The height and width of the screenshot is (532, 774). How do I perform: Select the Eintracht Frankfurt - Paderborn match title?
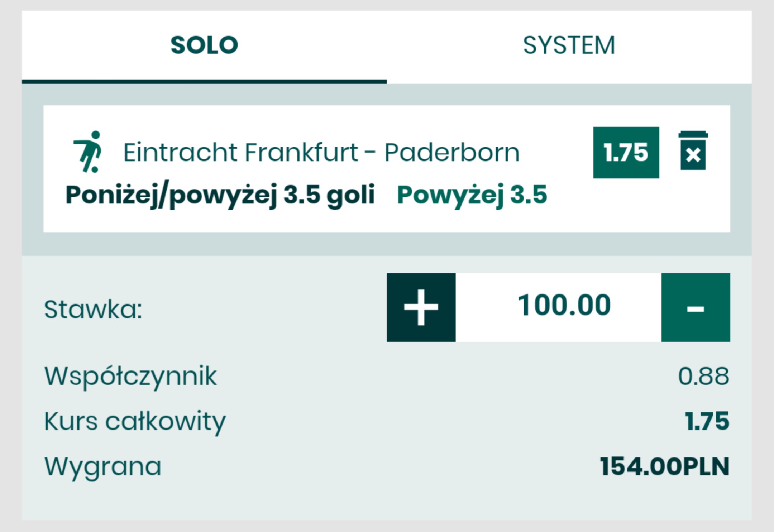pos(321,153)
